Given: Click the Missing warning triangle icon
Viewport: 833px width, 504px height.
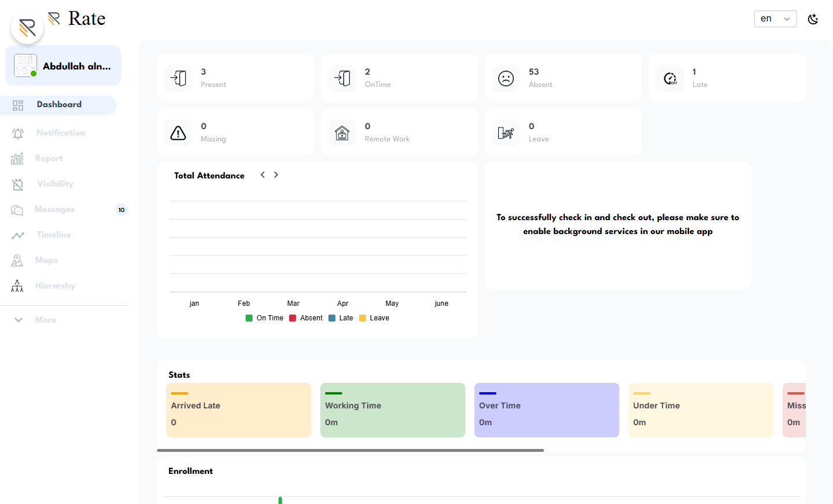Looking at the screenshot, I should tap(178, 133).
